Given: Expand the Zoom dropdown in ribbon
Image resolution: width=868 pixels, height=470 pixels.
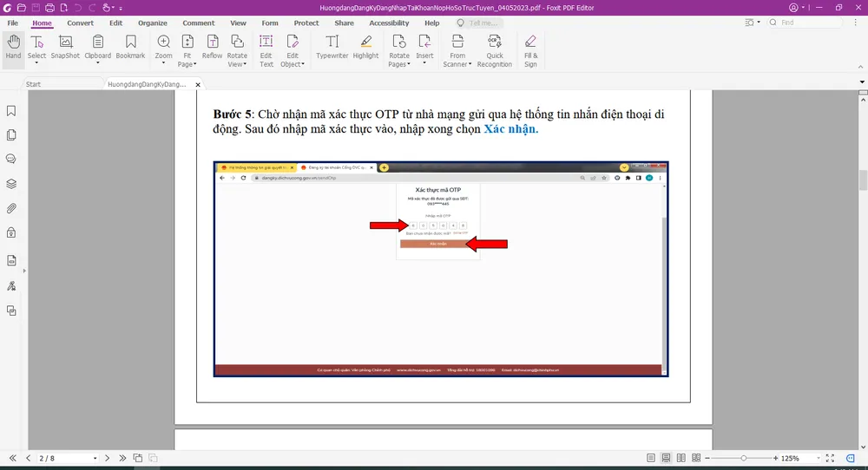Looking at the screenshot, I should (163, 63).
